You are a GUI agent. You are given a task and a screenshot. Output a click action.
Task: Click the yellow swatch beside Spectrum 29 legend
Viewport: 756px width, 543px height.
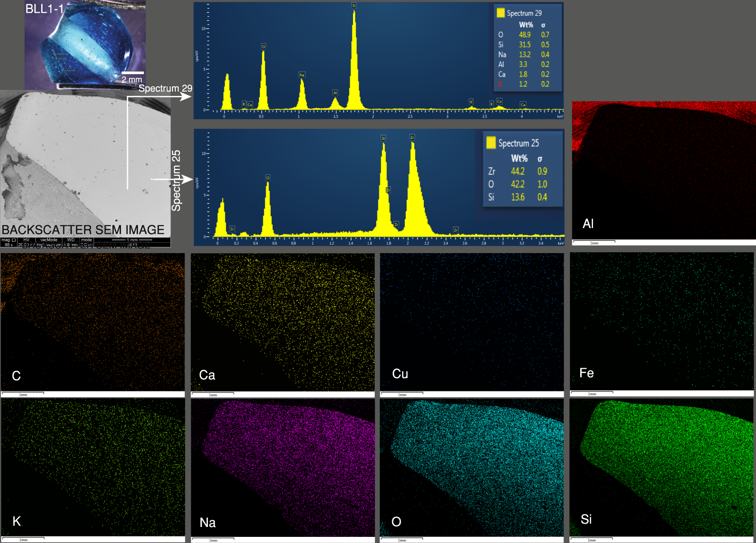(x=501, y=13)
